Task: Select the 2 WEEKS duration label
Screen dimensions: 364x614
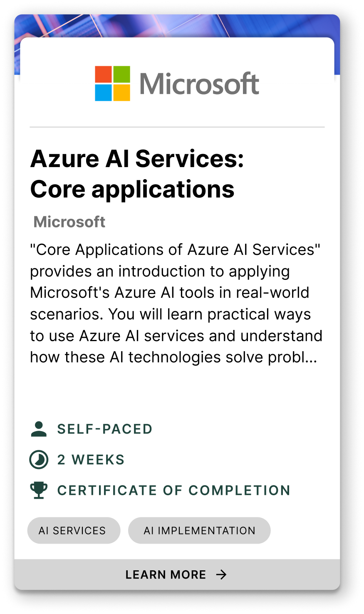Action: [x=91, y=460]
